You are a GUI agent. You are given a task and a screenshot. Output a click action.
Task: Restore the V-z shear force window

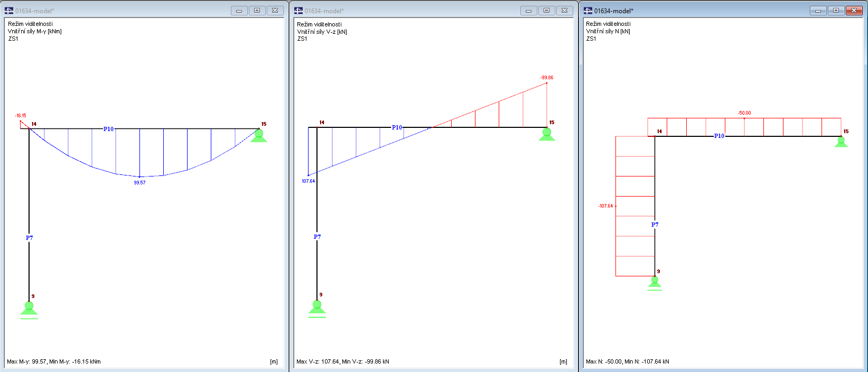[x=547, y=11]
